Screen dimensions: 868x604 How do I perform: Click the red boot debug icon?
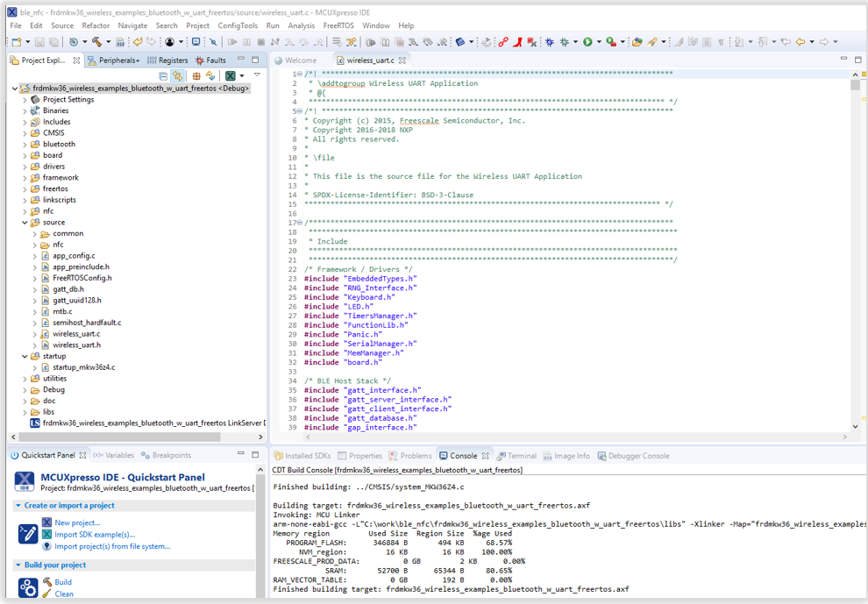(x=517, y=42)
